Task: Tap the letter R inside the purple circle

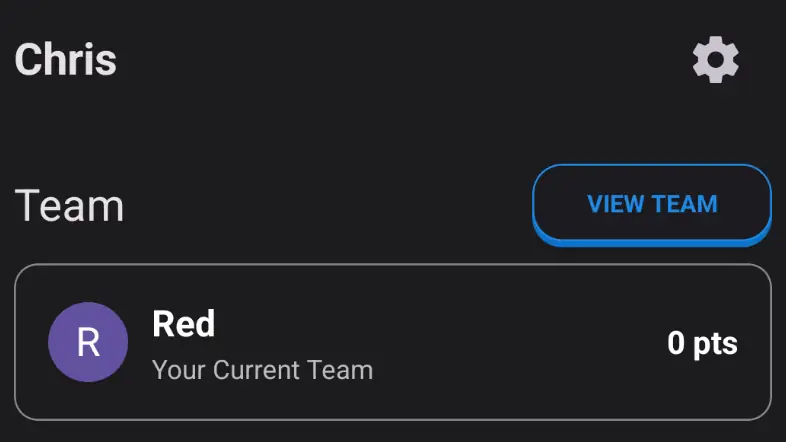Action: point(88,342)
